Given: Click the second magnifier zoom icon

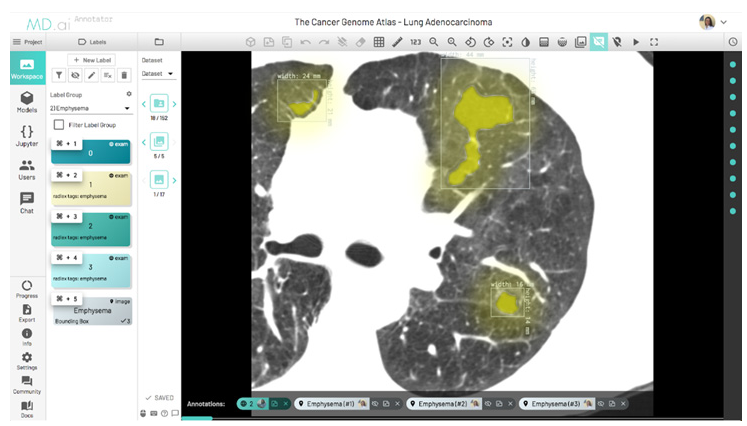Looking at the screenshot, I should coord(452,42).
